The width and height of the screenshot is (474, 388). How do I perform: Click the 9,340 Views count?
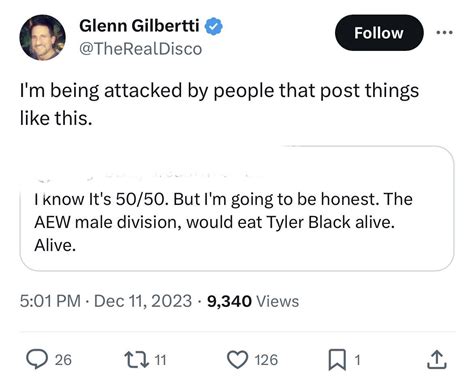(253, 301)
